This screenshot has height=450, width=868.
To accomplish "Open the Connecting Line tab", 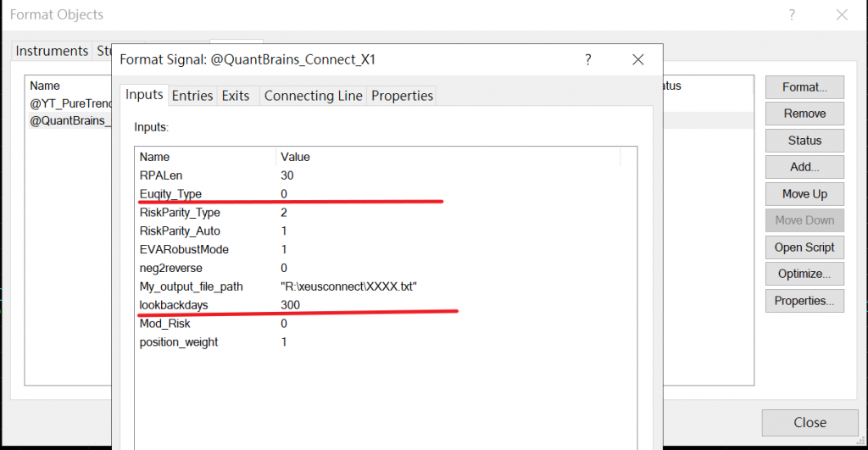I will [313, 96].
